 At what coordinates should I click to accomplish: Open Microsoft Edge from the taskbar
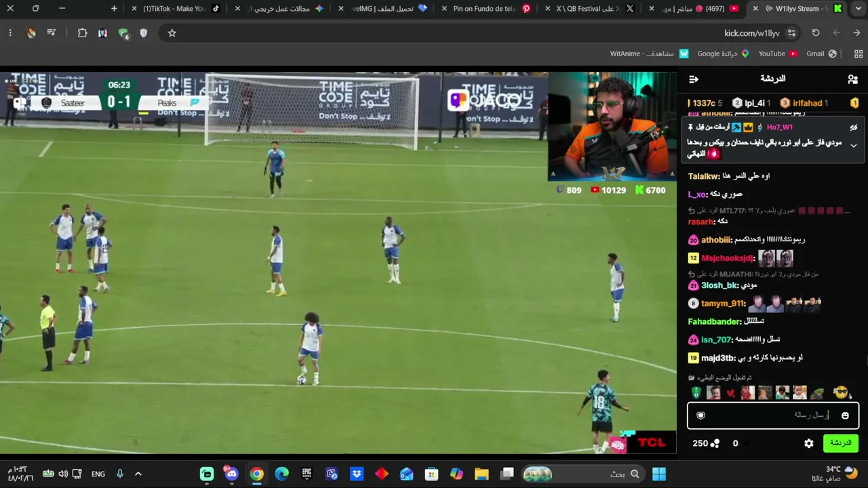(x=281, y=474)
